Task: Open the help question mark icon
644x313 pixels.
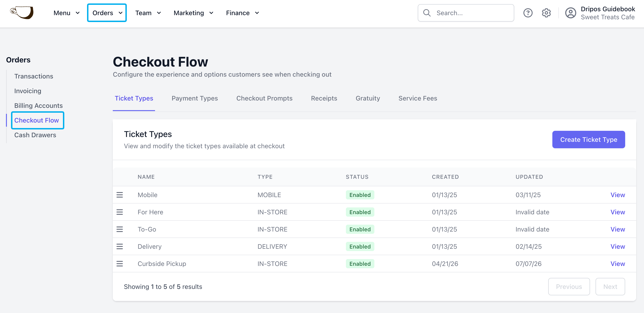Action: [x=528, y=13]
